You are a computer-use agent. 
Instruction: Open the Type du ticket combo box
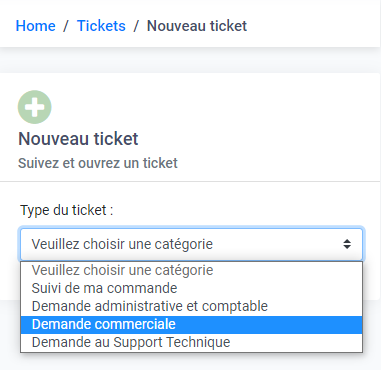pos(192,244)
